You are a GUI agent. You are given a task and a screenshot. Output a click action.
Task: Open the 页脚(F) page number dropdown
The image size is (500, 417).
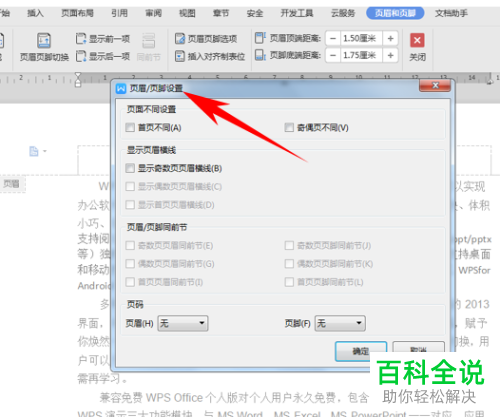pos(340,323)
